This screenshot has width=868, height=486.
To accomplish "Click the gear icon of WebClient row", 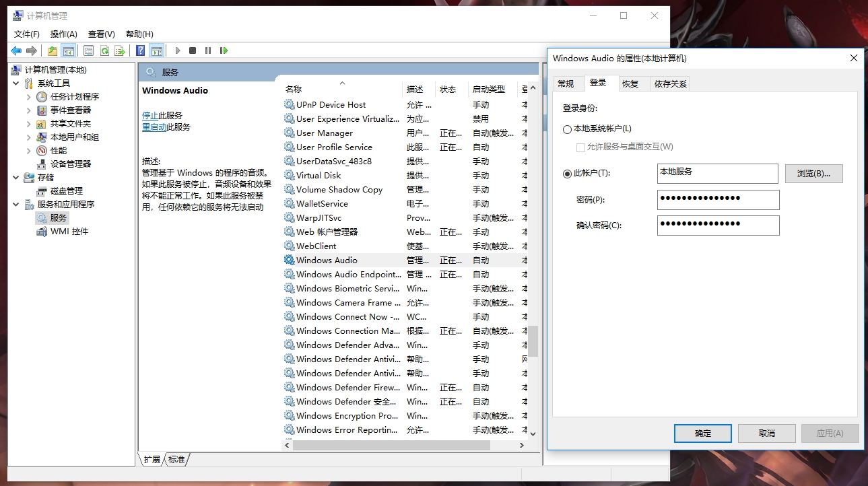I will tap(290, 246).
